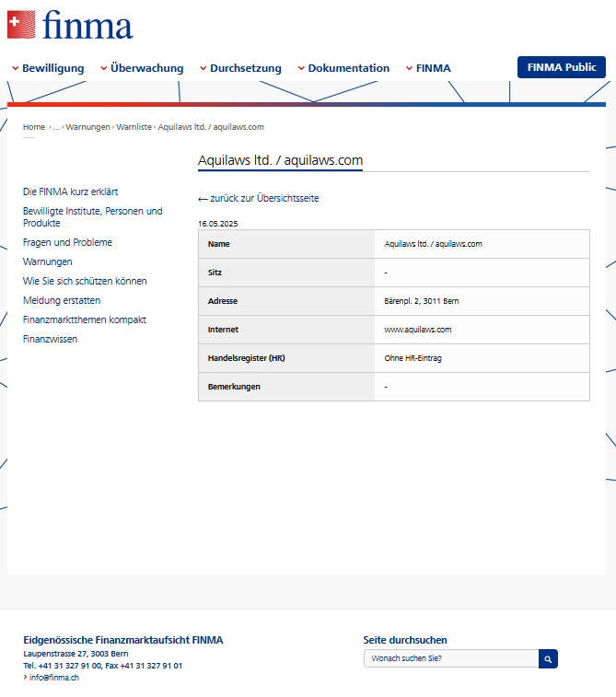Click the Wonach suchen Sie? search field
Screen dimensions: 616x697
(x=451, y=658)
